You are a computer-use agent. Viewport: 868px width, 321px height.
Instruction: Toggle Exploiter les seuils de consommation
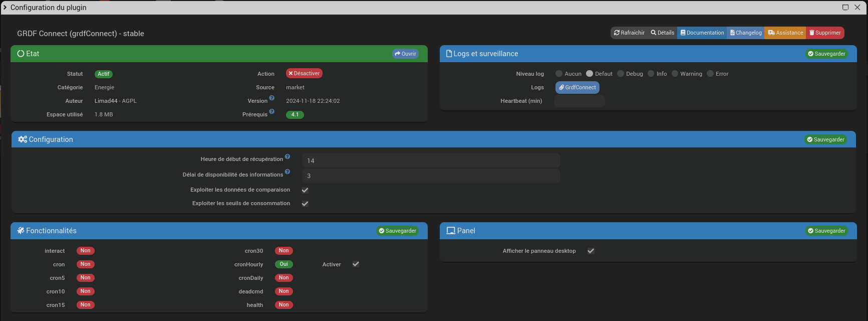(x=305, y=204)
